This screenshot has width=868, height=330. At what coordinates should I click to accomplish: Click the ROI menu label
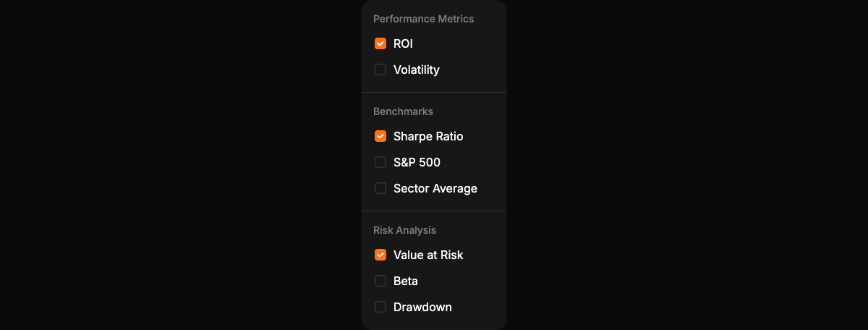coord(403,43)
